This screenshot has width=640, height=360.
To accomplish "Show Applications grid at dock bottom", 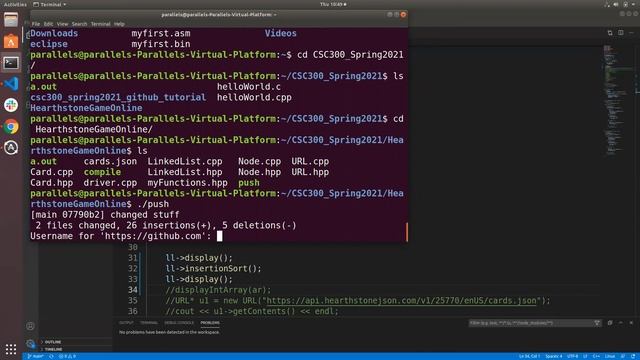I will coord(11,349).
